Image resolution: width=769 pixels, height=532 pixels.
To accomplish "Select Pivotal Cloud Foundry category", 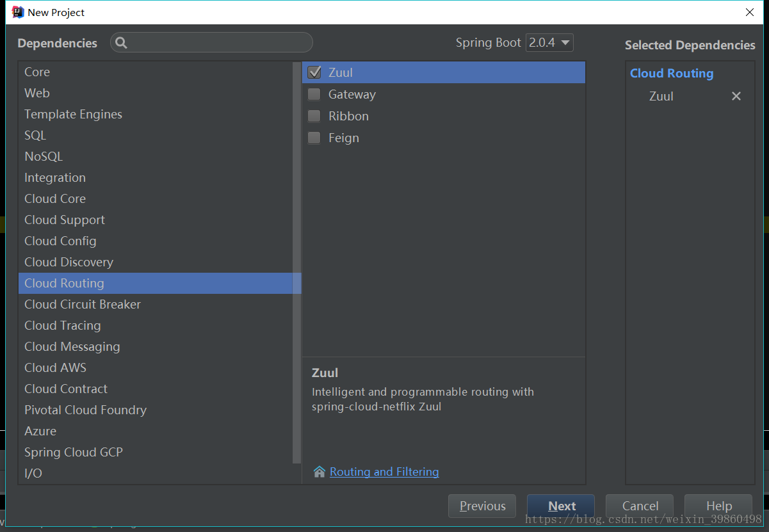I will point(156,410).
